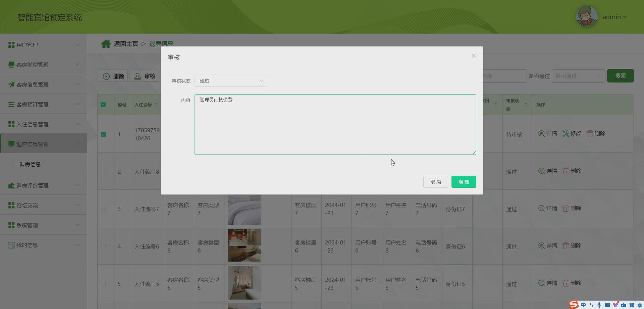Uncheck the checkbox for row 1
Viewport: 644px width, 309px height.
pos(104,135)
